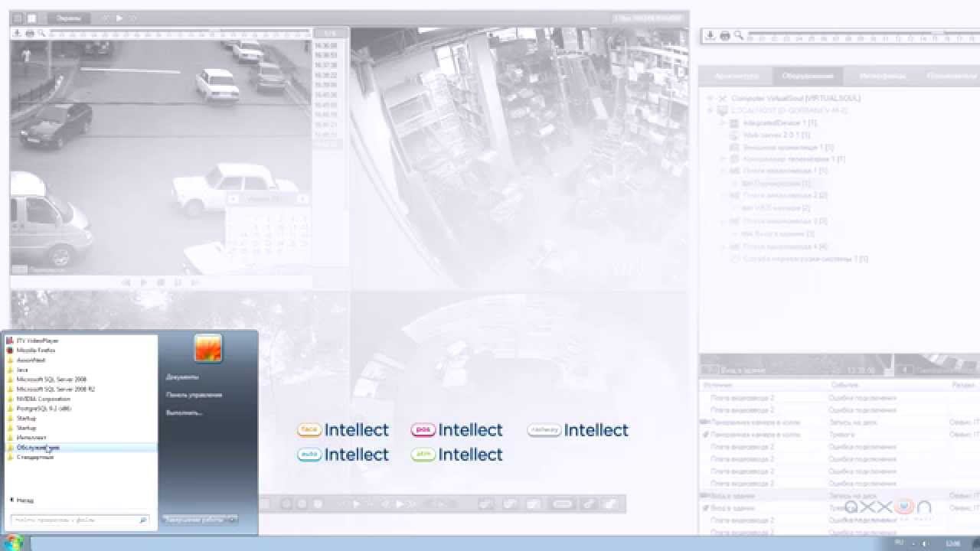The height and width of the screenshot is (551, 980).
Task: Click print icon in the right panel toolbar
Action: coord(724,35)
